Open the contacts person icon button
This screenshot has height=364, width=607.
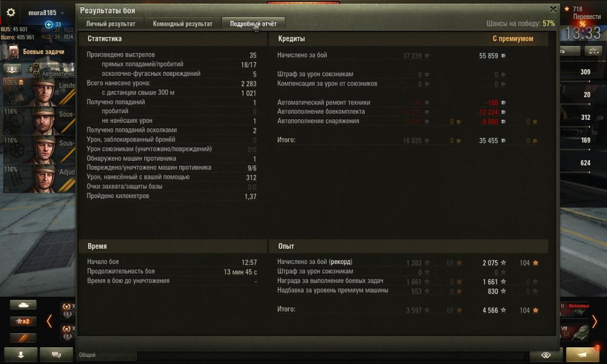tap(21, 355)
